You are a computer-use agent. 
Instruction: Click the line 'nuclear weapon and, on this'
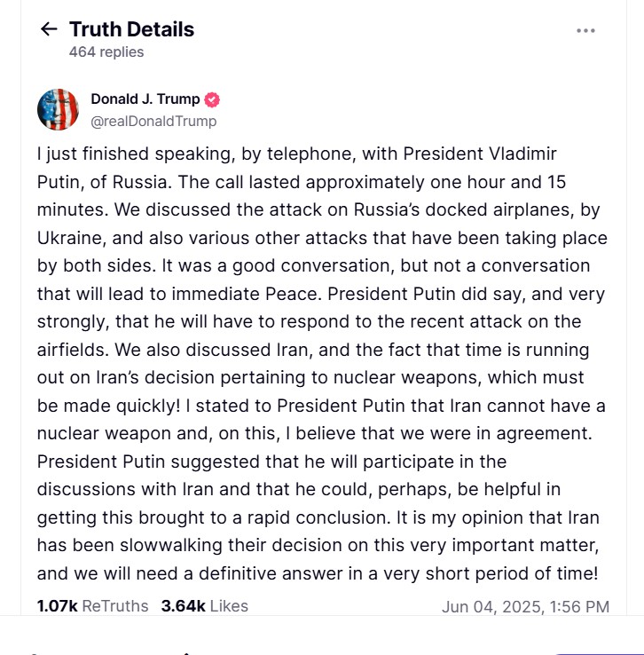tap(315, 433)
